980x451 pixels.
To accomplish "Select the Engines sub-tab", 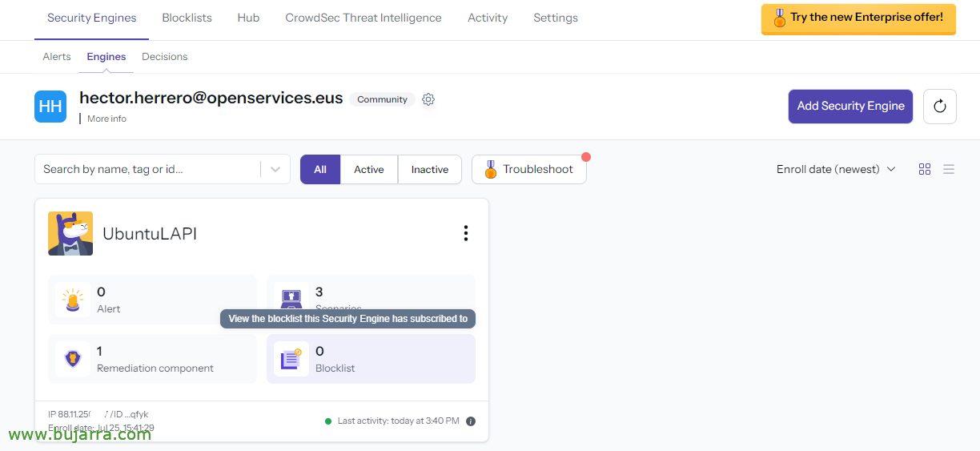I will click(x=106, y=57).
